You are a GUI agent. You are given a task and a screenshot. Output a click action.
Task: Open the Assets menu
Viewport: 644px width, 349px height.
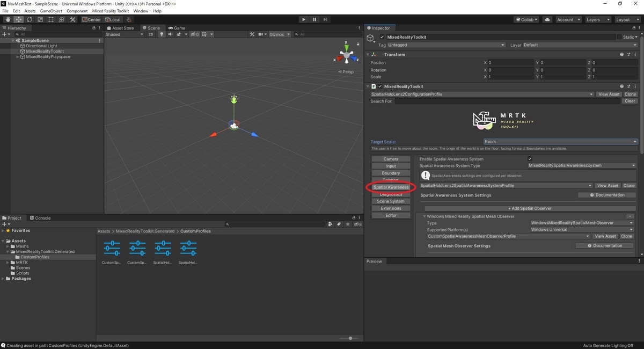pyautogui.click(x=30, y=11)
